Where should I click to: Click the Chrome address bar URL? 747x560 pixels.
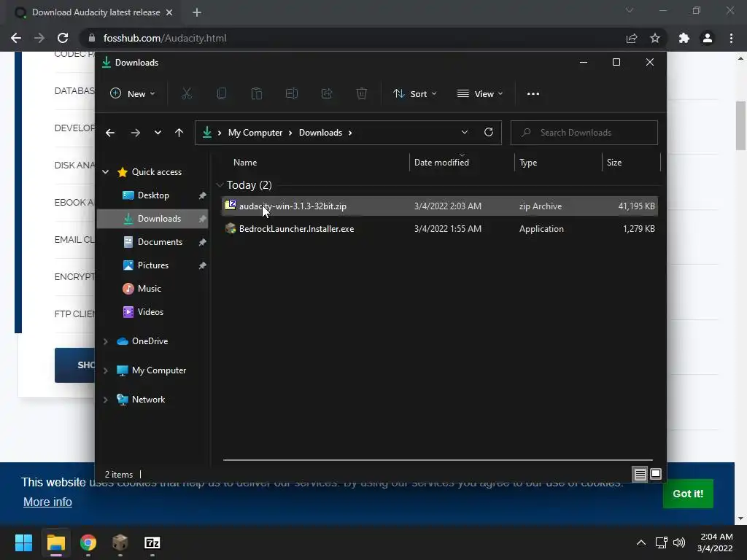165,38
